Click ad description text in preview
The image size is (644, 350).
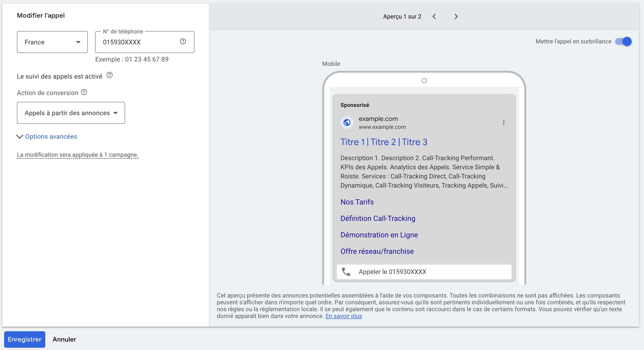click(424, 172)
